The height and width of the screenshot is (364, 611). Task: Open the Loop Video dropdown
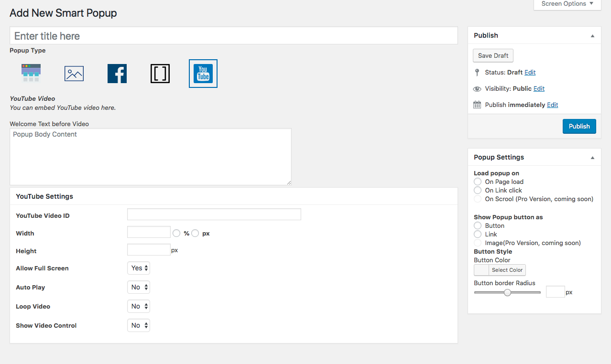(x=139, y=306)
